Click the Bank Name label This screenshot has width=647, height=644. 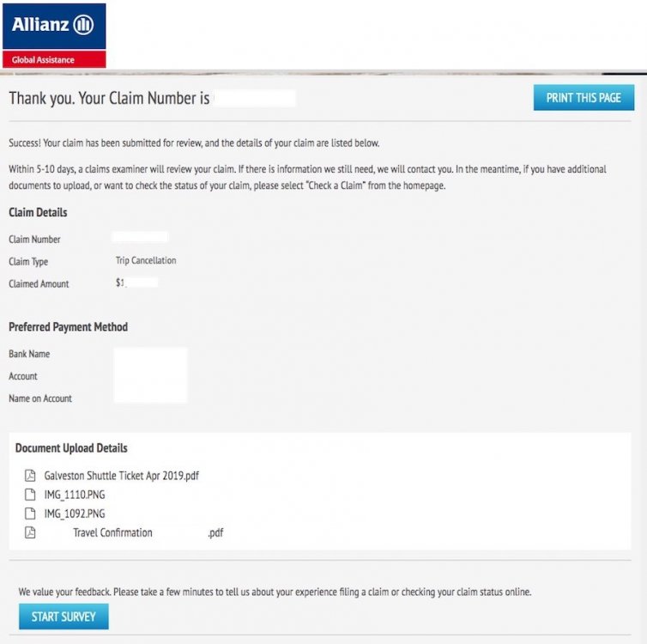point(29,354)
